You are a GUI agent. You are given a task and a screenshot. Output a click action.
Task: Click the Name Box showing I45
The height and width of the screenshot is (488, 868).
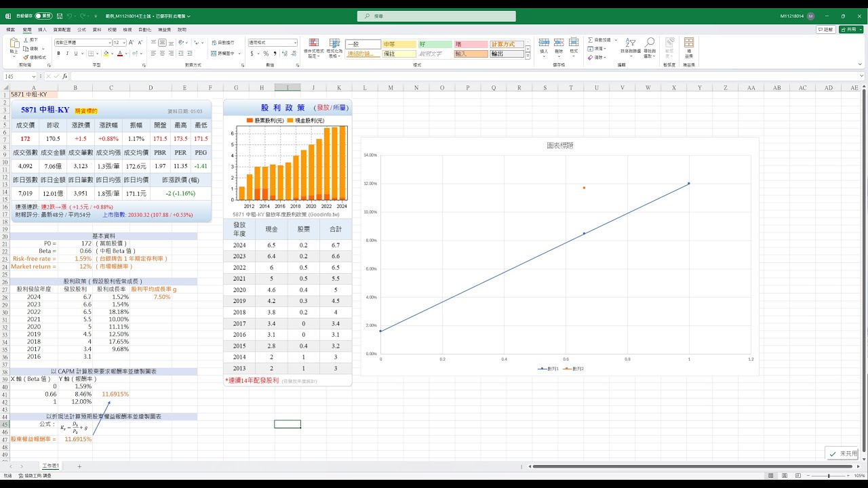click(x=19, y=77)
